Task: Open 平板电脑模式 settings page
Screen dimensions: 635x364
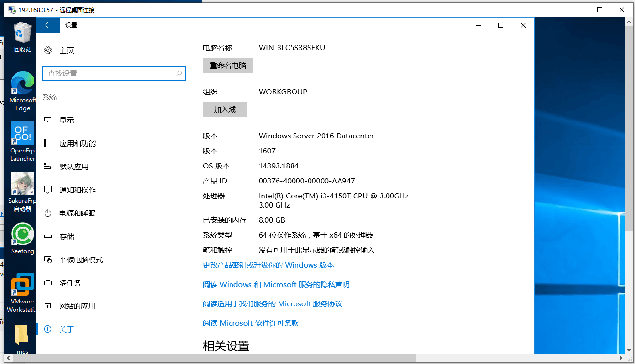Action: click(81, 259)
